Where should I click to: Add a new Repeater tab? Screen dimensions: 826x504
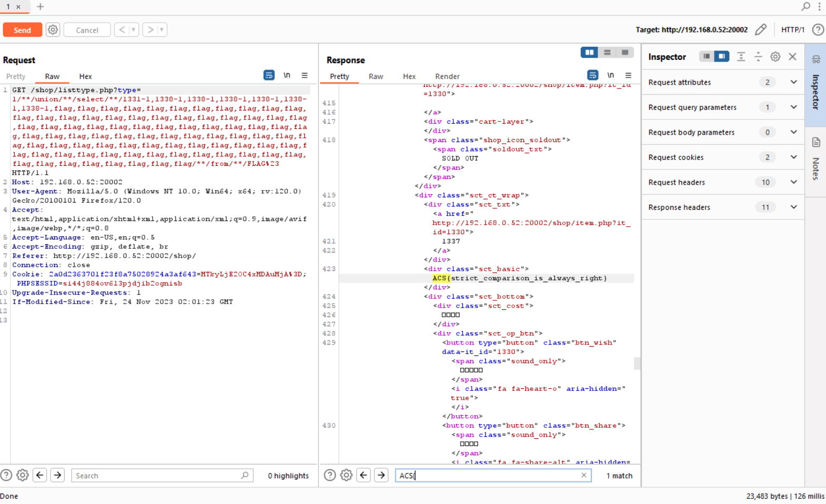coord(40,7)
